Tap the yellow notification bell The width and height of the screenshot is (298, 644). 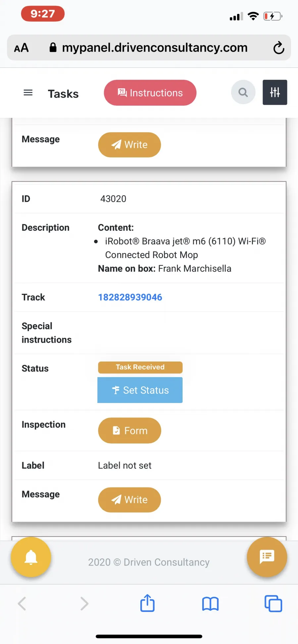coord(31,557)
